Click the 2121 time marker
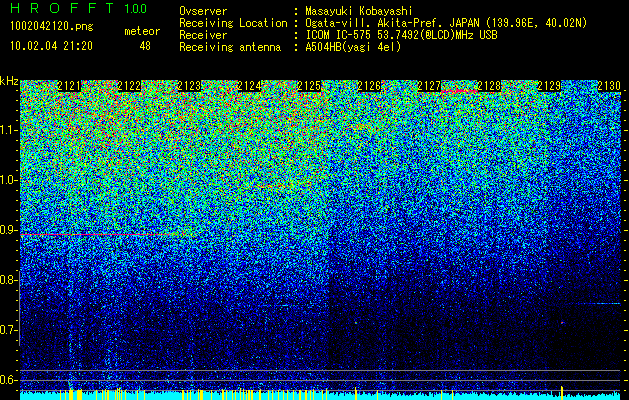 [69, 86]
